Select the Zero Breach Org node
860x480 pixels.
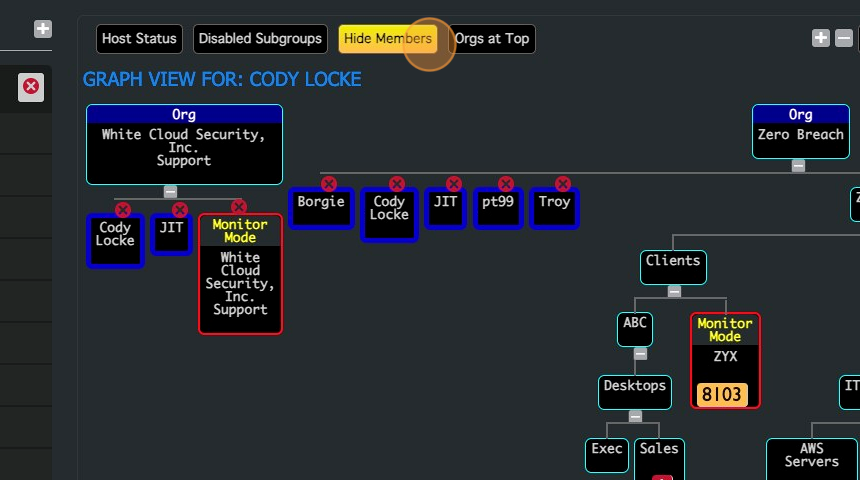[800, 131]
